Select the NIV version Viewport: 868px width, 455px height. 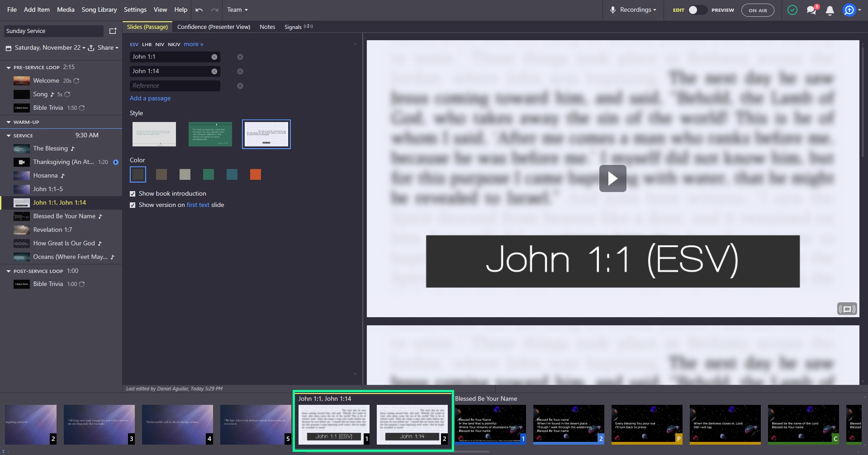pyautogui.click(x=160, y=45)
